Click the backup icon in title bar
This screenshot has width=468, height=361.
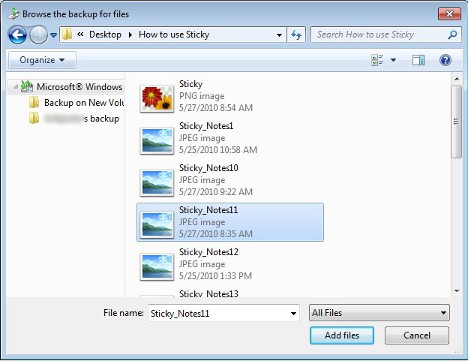tap(14, 14)
